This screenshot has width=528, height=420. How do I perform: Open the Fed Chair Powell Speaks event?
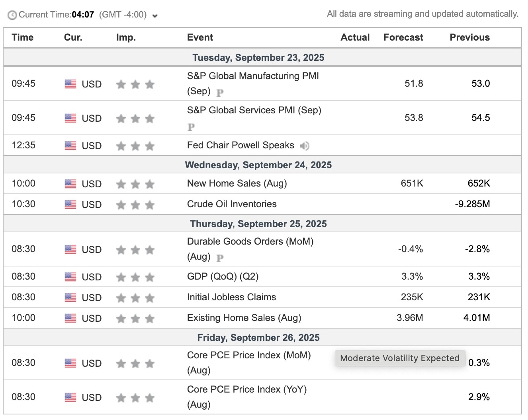241,145
